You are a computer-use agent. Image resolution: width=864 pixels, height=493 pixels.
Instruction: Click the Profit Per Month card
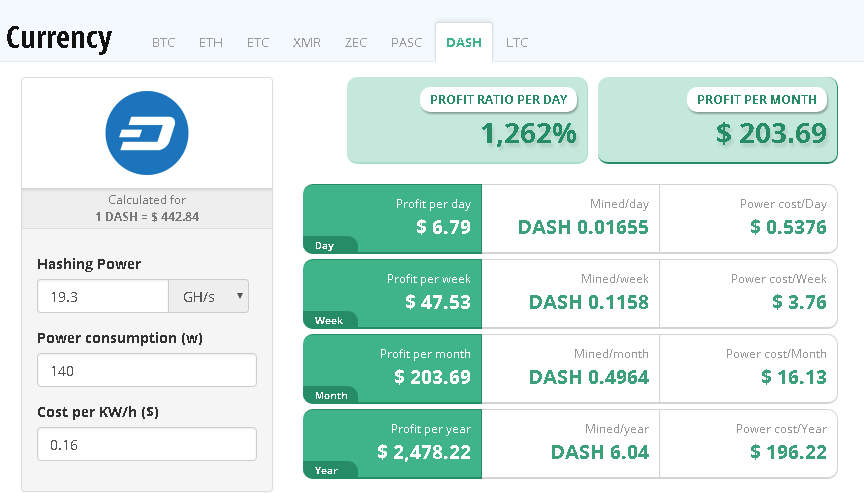pos(718,120)
